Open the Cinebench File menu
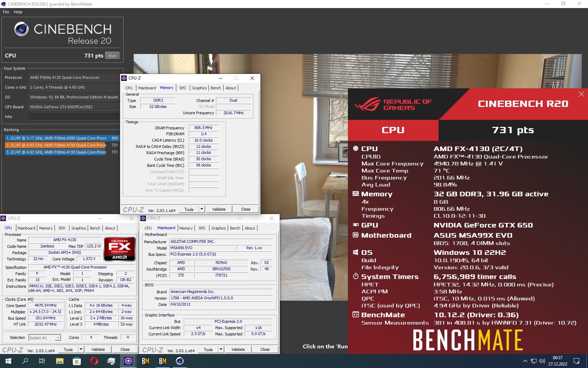The width and height of the screenshot is (588, 368). (6, 12)
